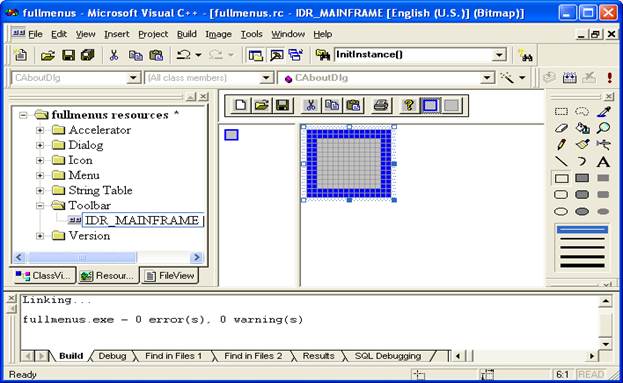Select the Fill bucket tool
The width and height of the screenshot is (623, 383).
click(582, 128)
